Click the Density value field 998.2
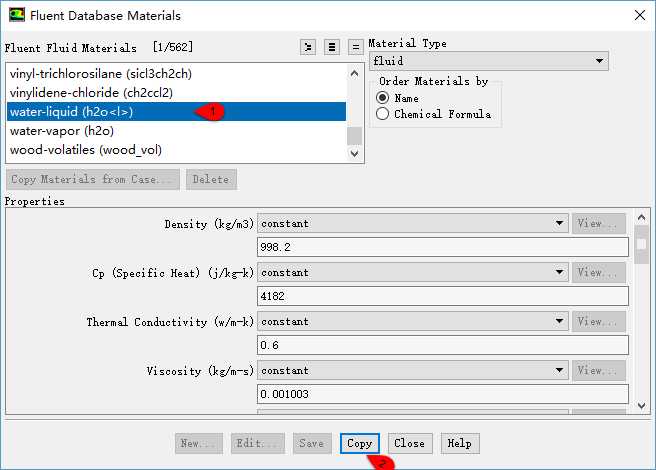This screenshot has width=656, height=470. click(443, 247)
